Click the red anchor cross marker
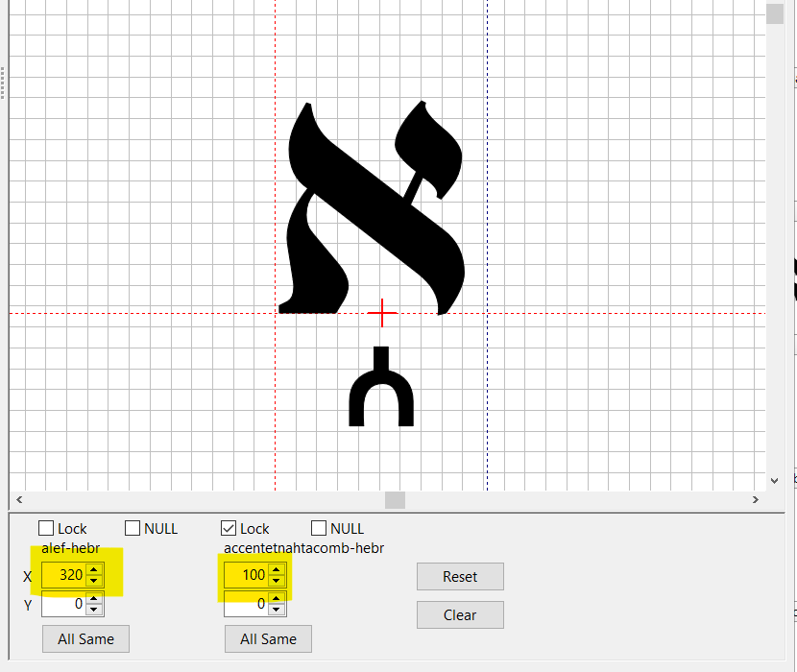The height and width of the screenshot is (672, 797). 382,313
